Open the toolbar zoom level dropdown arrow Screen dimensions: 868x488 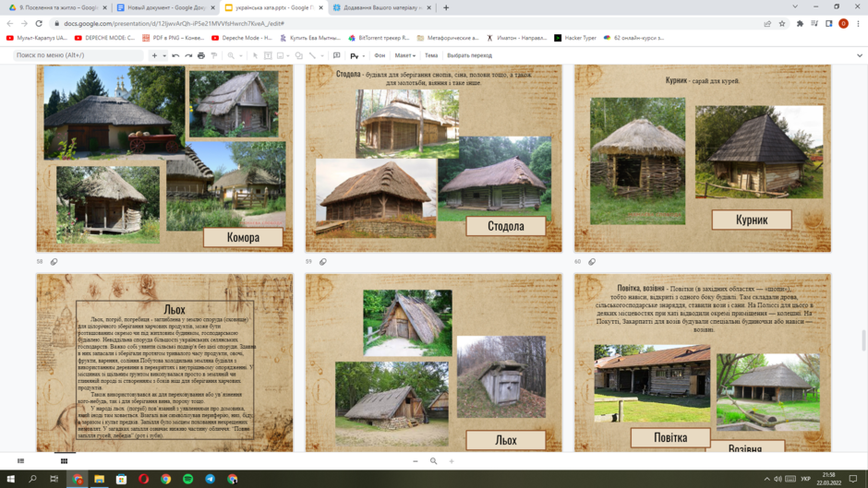(x=241, y=56)
